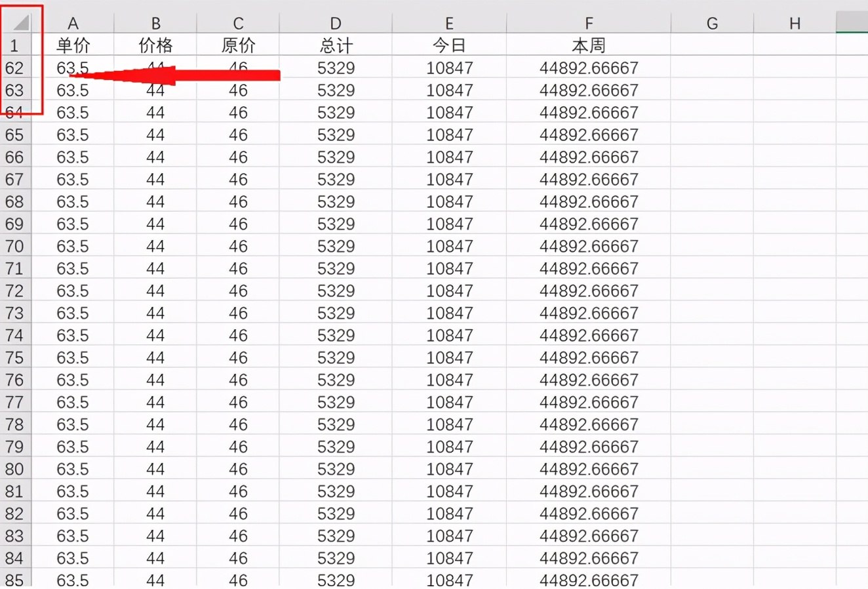Select column F by clicking its header
Viewport: 868px width, 589px height.
pyautogui.click(x=588, y=22)
